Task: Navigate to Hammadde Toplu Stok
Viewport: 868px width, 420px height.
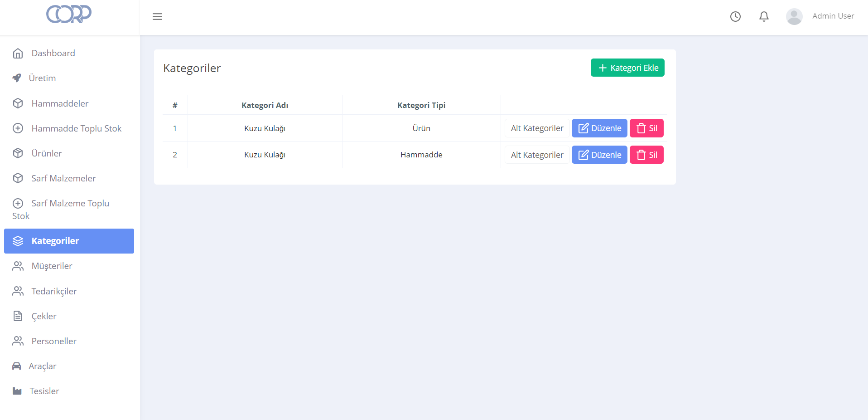Action: [76, 128]
